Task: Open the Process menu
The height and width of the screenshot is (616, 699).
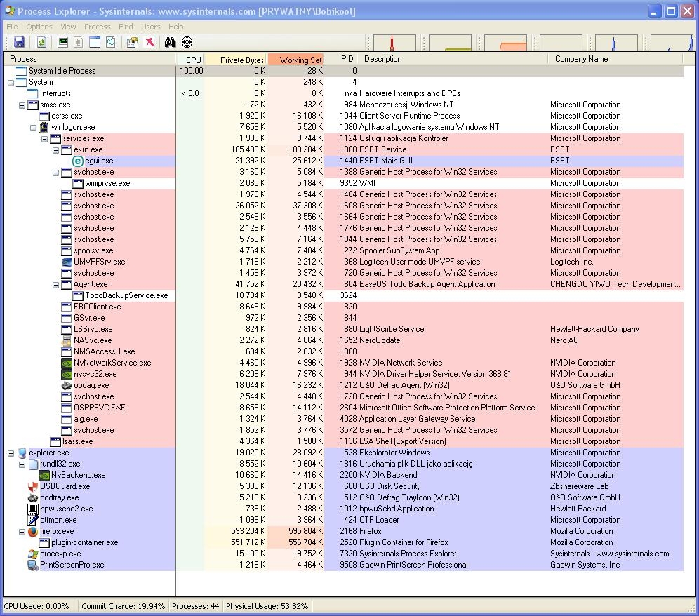Action: coord(97,27)
